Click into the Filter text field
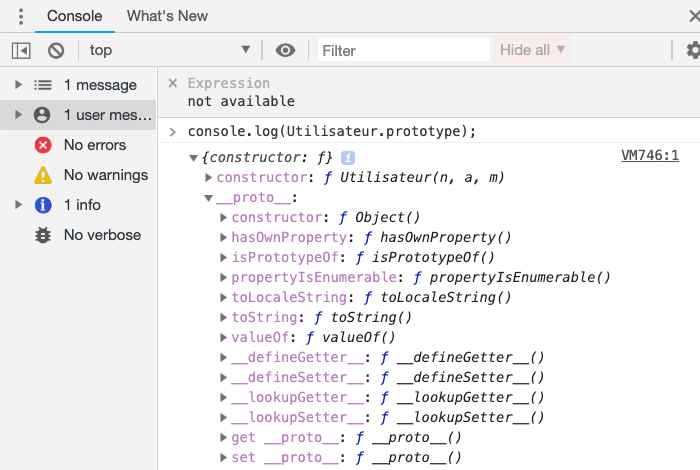This screenshot has height=470, width=700. point(404,50)
